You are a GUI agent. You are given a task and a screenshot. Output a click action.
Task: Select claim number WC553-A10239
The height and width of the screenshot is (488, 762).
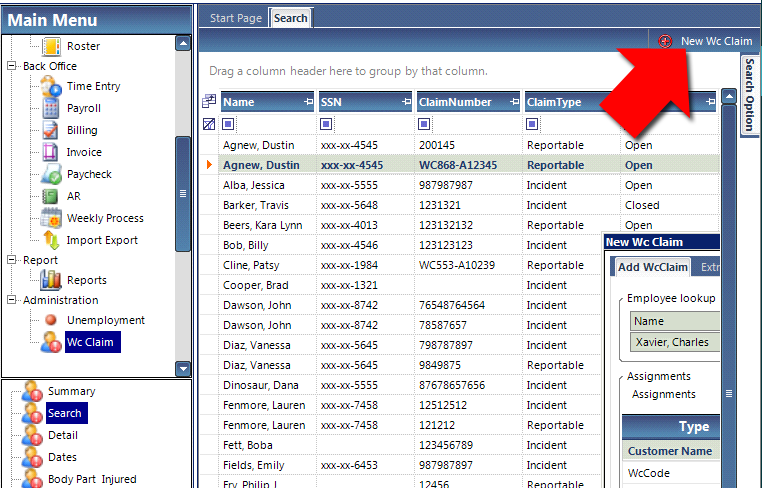(x=457, y=265)
